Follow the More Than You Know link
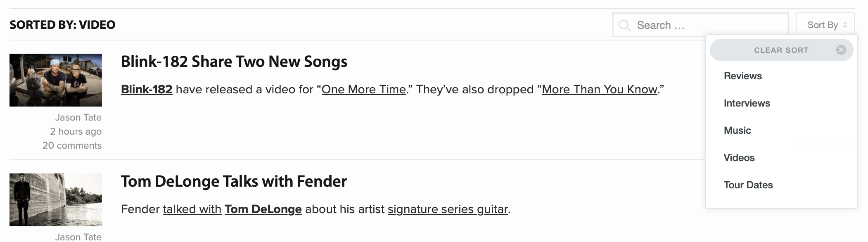 point(599,90)
